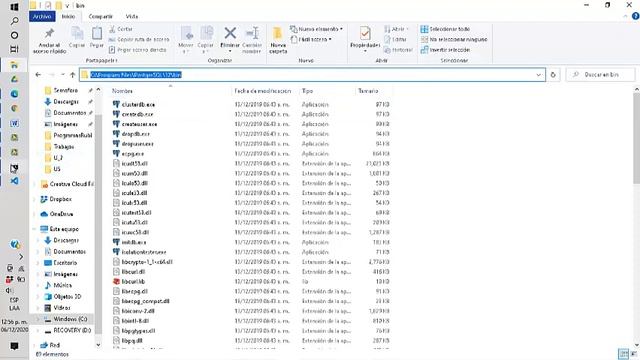Open Creative Cloud Files in sidebar

[71, 184]
